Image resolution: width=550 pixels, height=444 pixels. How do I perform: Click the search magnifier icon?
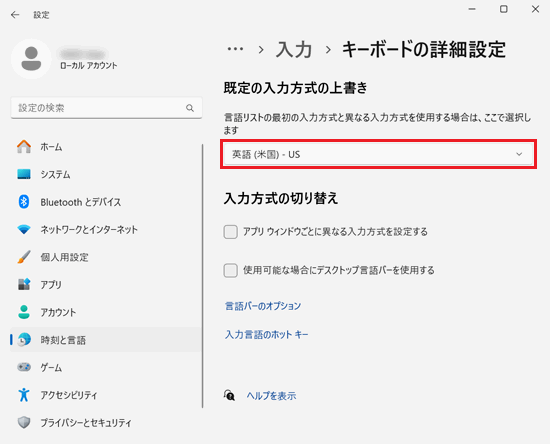(x=190, y=108)
